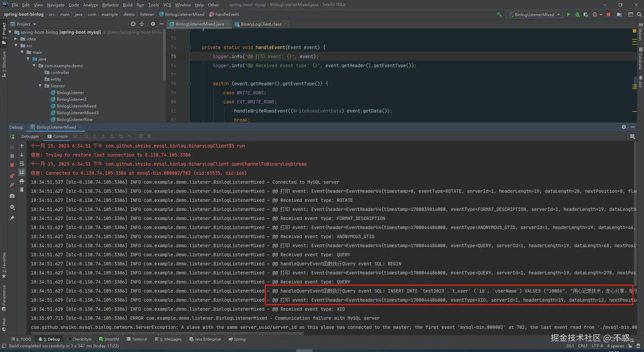Switch to the BinaryLogClient.class editor tab
Screen dimensions: 644x352
261,24
